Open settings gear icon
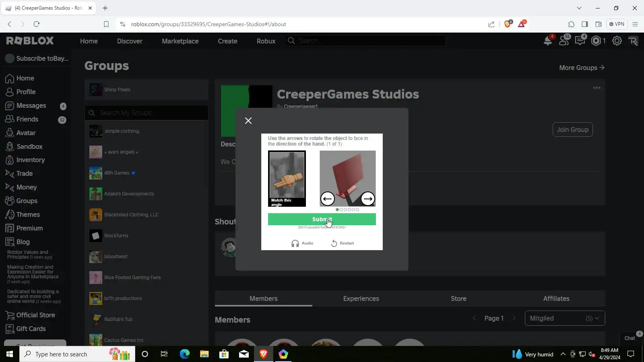This screenshot has height=362, width=644. click(617, 41)
